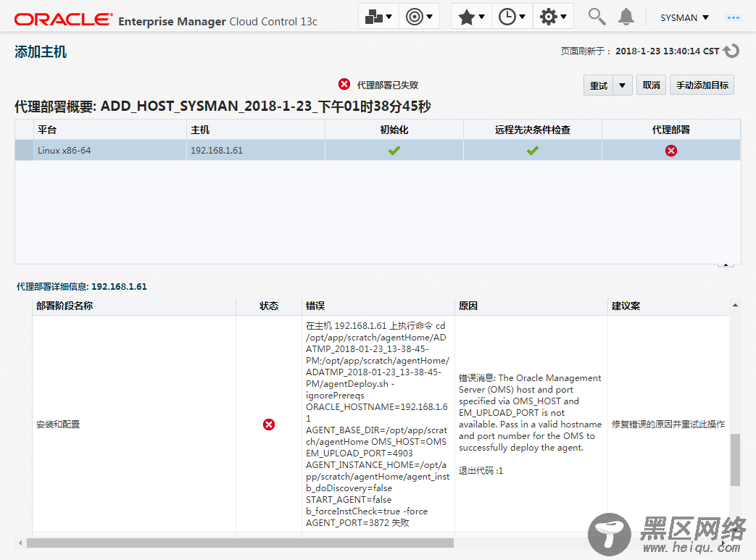
Task: Click the page refresh icon
Action: [x=731, y=51]
